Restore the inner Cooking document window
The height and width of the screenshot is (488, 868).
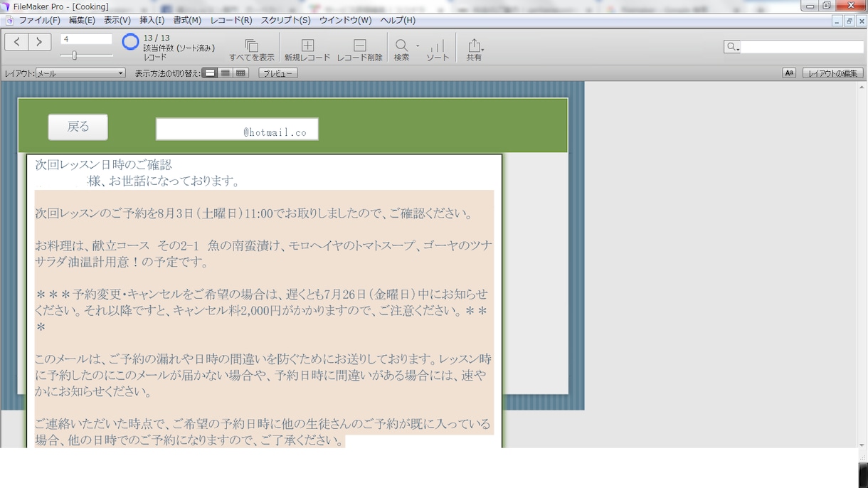pyautogui.click(x=850, y=21)
